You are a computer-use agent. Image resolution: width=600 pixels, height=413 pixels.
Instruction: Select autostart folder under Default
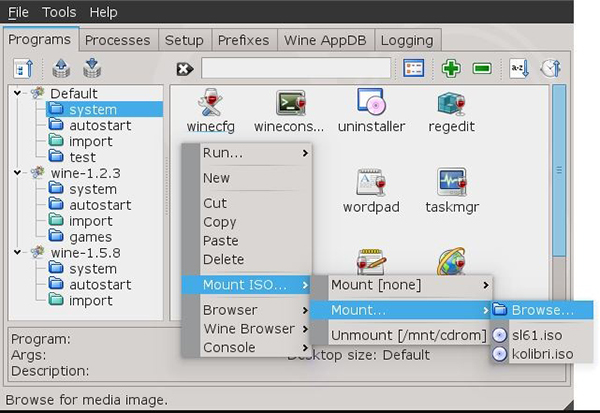[x=90, y=126]
